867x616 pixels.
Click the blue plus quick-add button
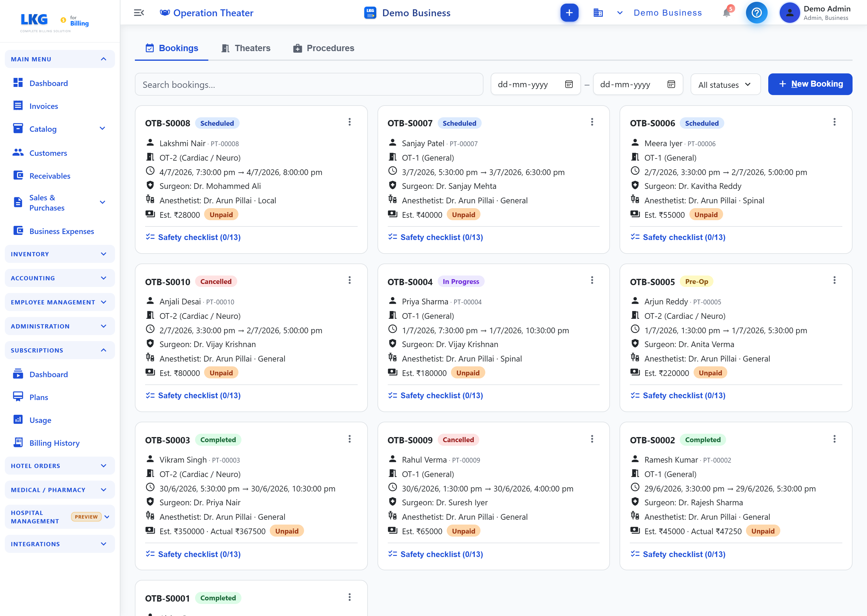[569, 13]
